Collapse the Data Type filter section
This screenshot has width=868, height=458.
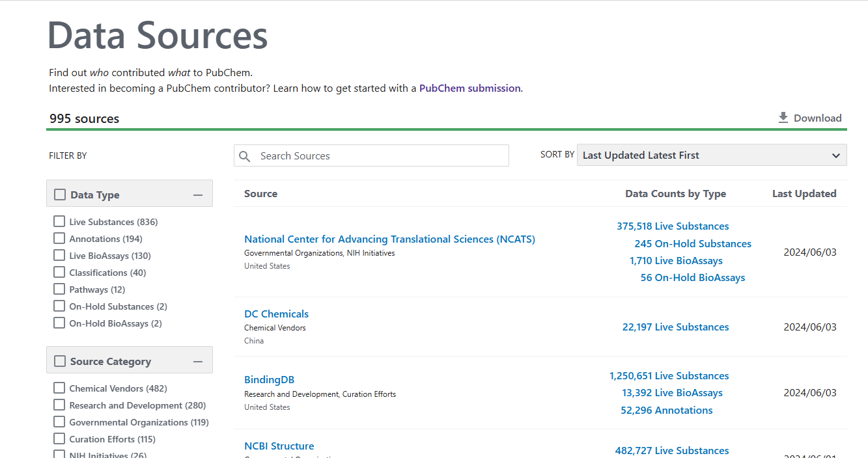198,195
